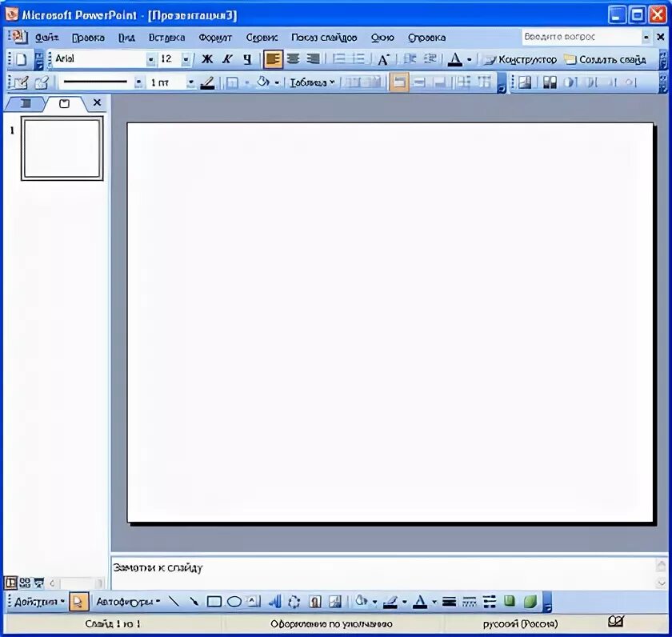Open the Окно menu

click(382, 38)
